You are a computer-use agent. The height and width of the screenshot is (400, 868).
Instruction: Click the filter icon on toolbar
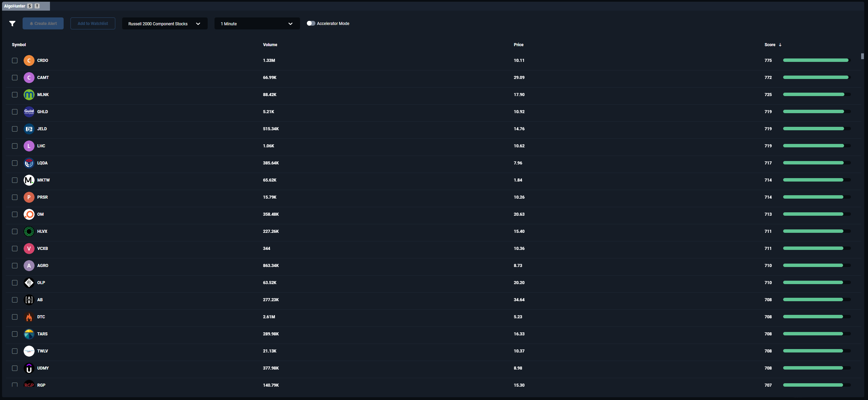point(12,23)
